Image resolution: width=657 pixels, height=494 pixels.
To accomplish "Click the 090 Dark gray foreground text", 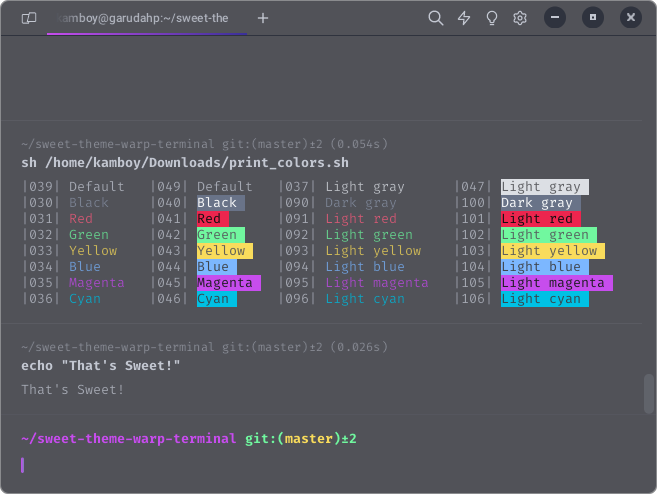I will pos(361,203).
